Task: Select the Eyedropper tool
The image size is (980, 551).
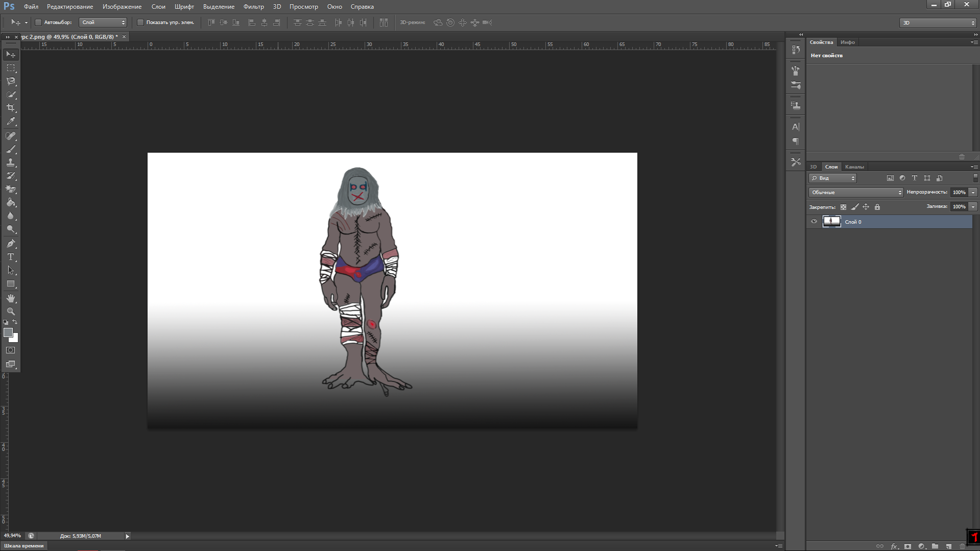Action: 11,122
